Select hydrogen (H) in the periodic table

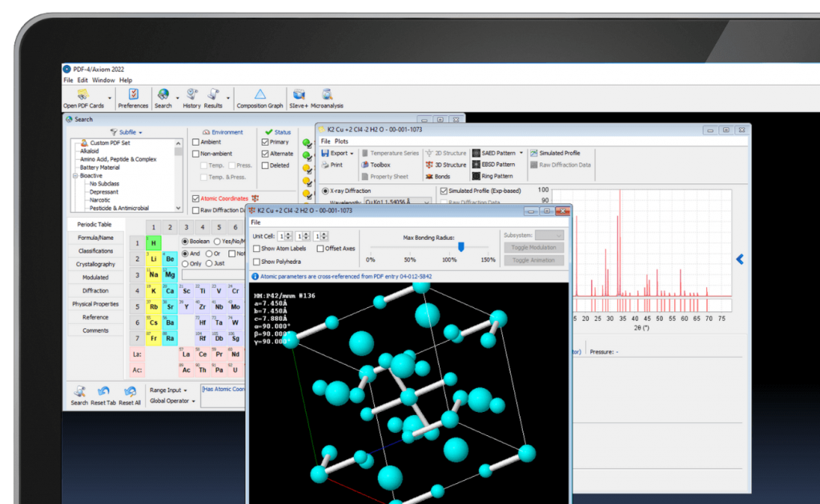pyautogui.click(x=153, y=243)
